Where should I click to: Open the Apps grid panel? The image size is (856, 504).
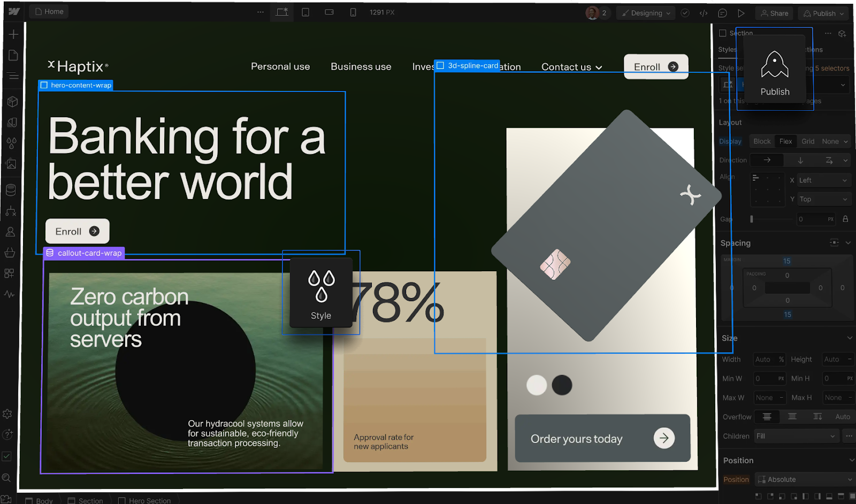click(x=9, y=273)
